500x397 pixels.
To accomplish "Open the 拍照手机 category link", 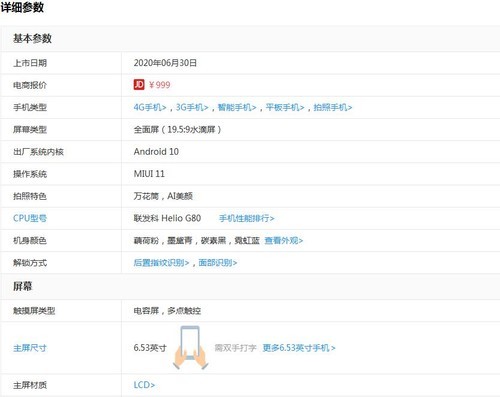I will [x=333, y=107].
